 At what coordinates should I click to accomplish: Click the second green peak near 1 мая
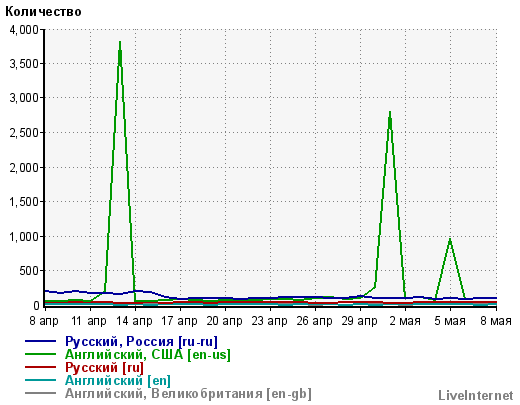point(390,113)
